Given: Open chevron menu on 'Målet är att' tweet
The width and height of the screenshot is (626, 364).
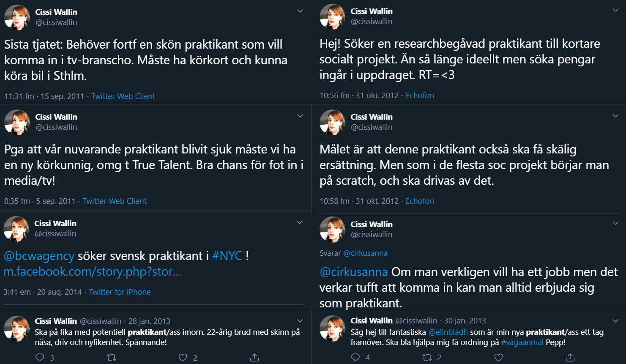Looking at the screenshot, I should coord(615,116).
